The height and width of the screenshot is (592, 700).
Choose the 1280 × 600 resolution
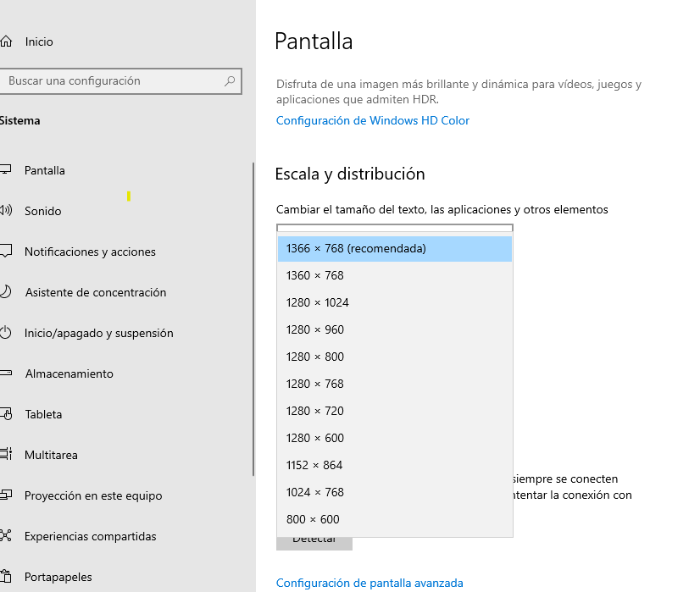coord(395,438)
